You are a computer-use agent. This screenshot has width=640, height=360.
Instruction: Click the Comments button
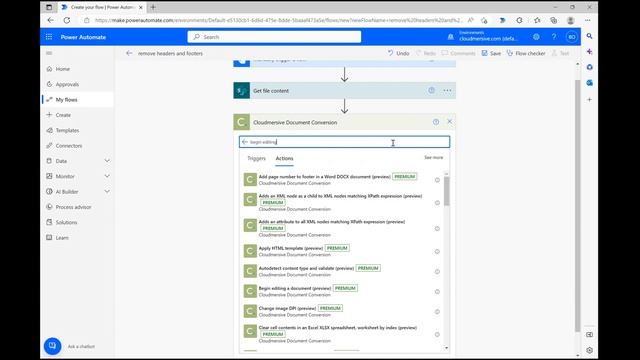pyautogui.click(x=458, y=53)
